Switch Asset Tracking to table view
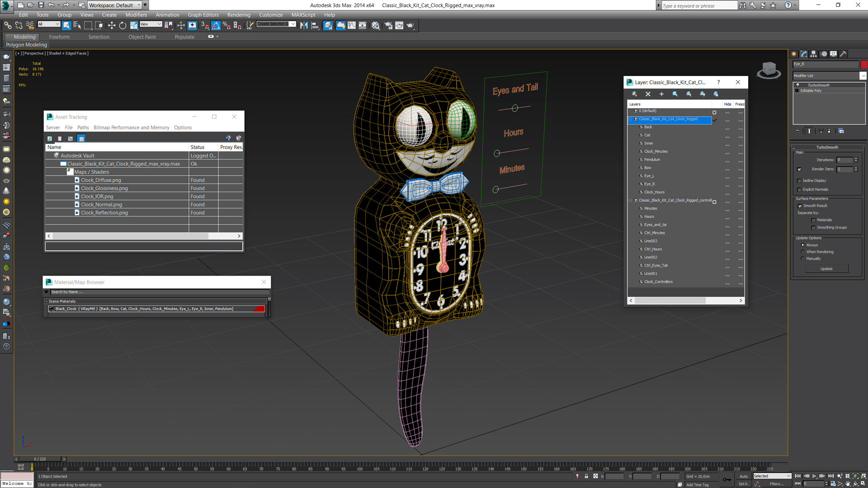 (81, 139)
